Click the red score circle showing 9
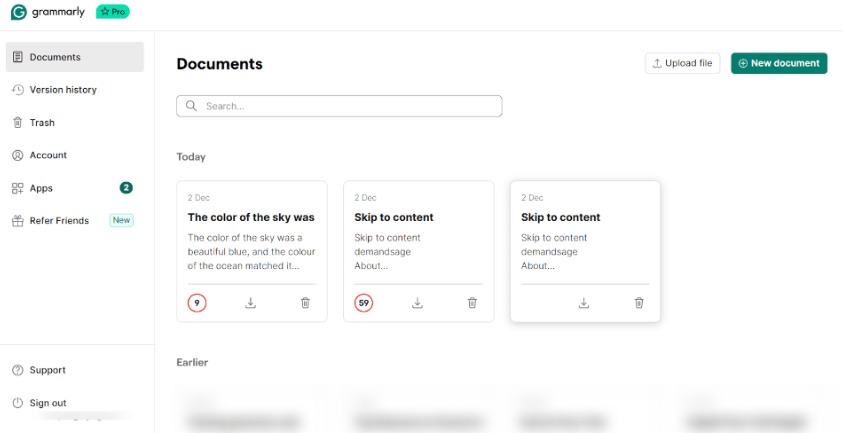The image size is (843, 433). tap(197, 303)
